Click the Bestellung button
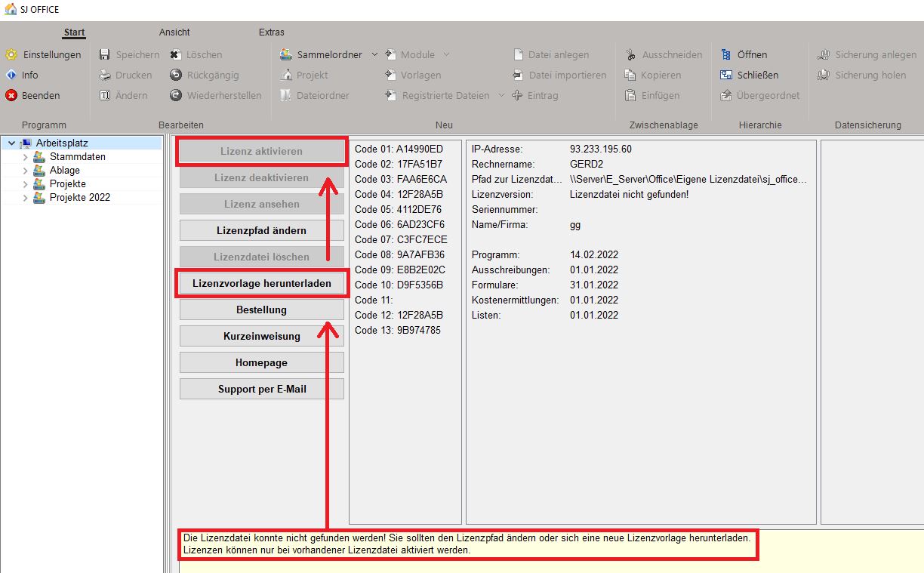This screenshot has width=924, height=573. point(261,310)
